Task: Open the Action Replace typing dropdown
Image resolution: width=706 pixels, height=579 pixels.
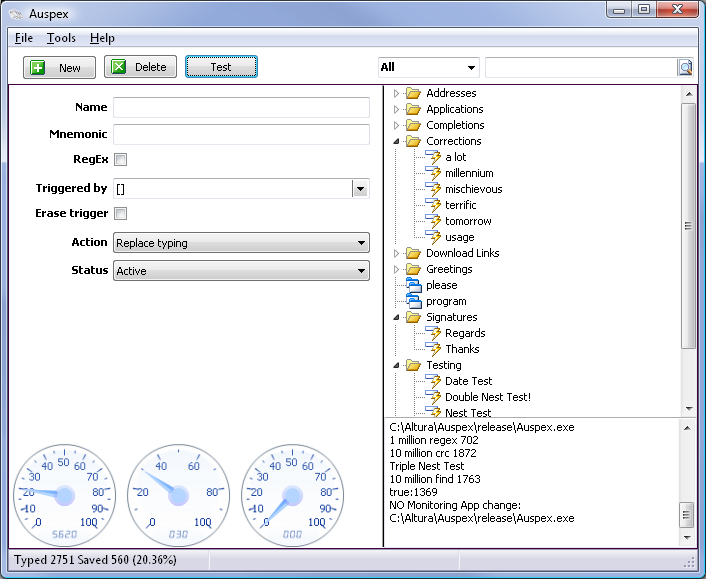Action: pyautogui.click(x=241, y=243)
